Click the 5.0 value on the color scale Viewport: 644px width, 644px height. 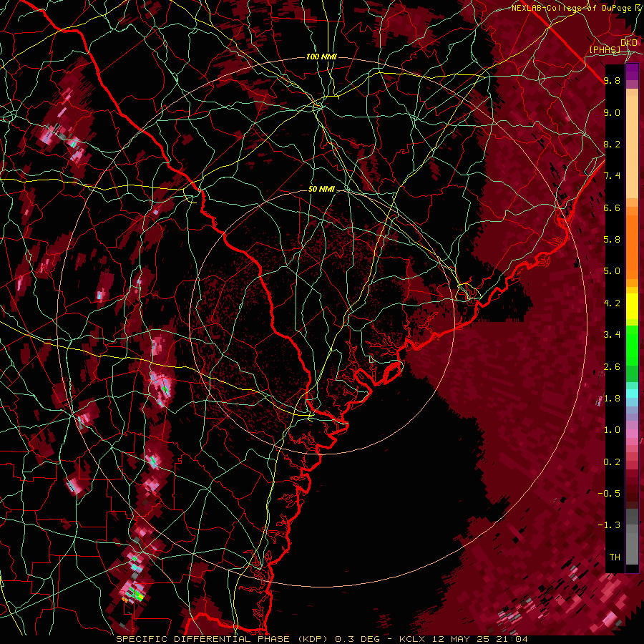[x=612, y=271]
